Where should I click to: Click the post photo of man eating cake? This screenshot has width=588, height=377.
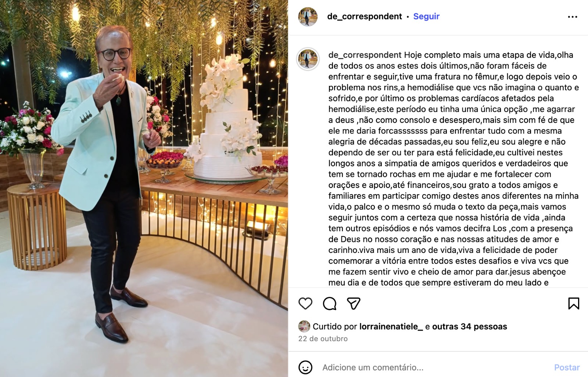(x=144, y=188)
